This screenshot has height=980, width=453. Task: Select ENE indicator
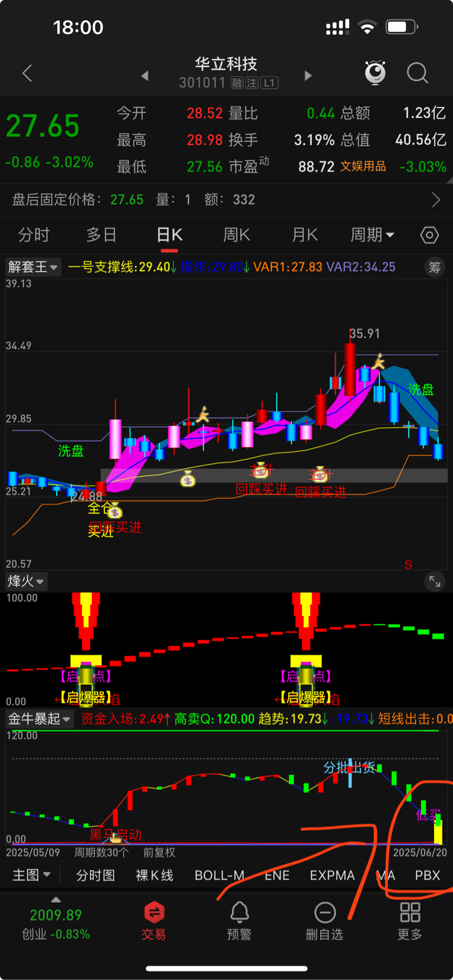(277, 875)
